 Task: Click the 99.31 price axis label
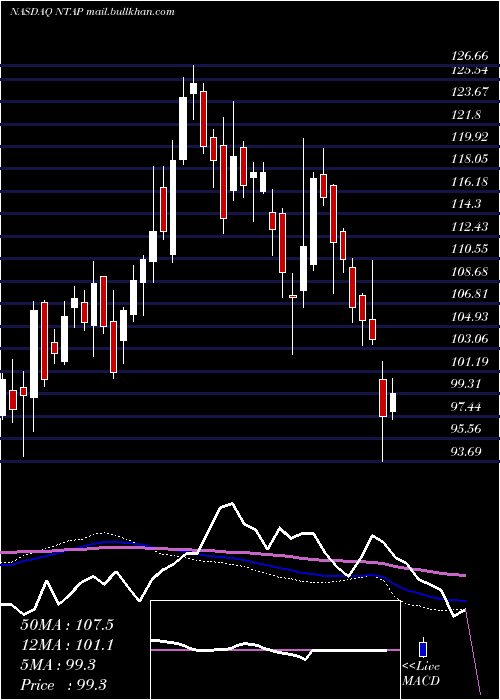coord(466,384)
